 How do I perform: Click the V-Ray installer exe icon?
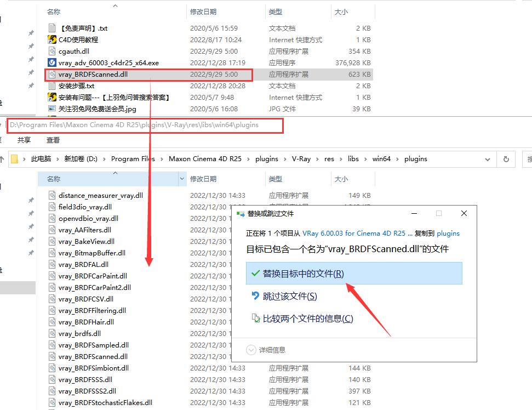tap(52, 63)
